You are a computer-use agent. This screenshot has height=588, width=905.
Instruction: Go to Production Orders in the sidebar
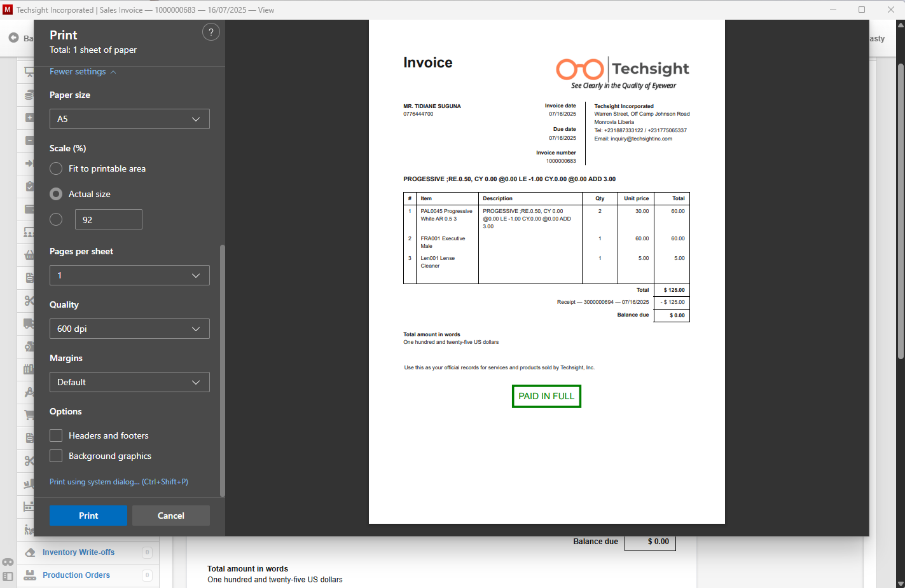pyautogui.click(x=76, y=575)
